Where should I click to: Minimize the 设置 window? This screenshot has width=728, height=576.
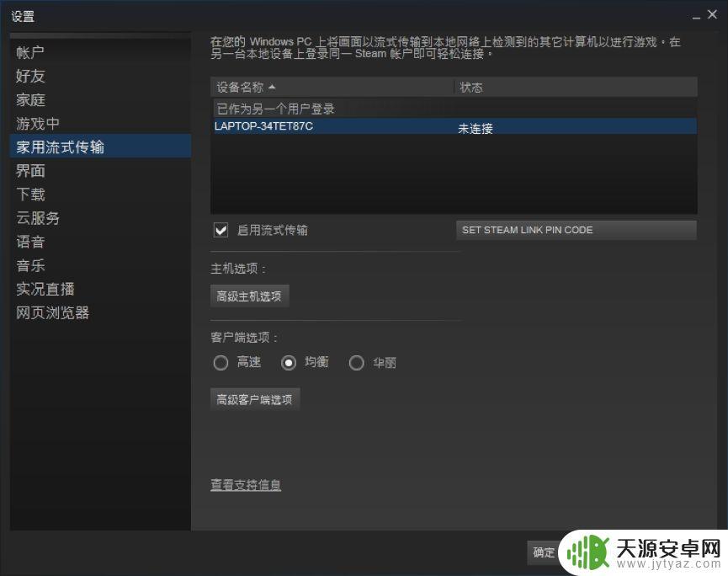pos(696,16)
